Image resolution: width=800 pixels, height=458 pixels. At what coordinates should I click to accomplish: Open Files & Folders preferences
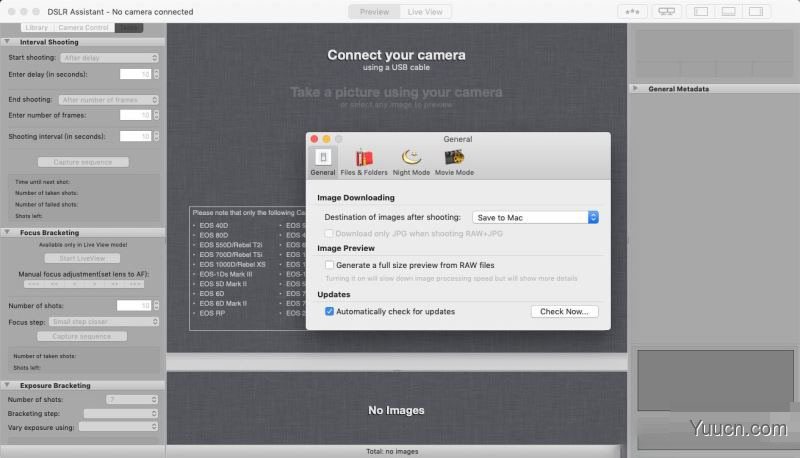point(364,162)
